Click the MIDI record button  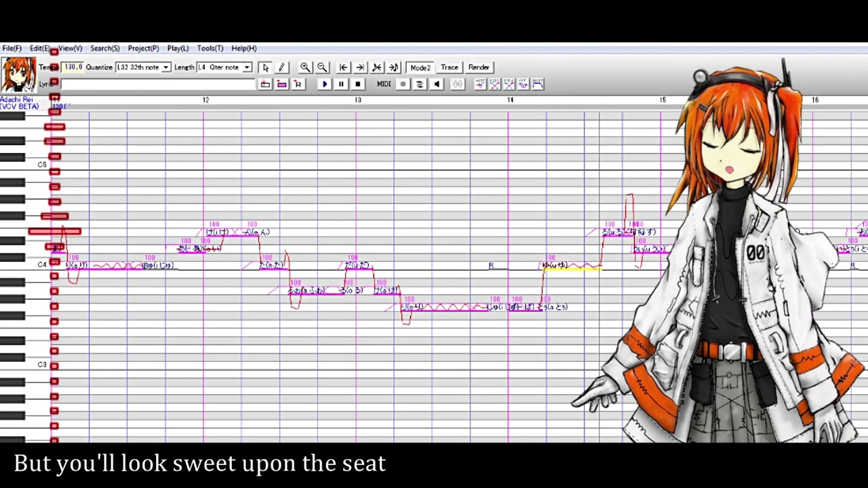click(x=403, y=84)
